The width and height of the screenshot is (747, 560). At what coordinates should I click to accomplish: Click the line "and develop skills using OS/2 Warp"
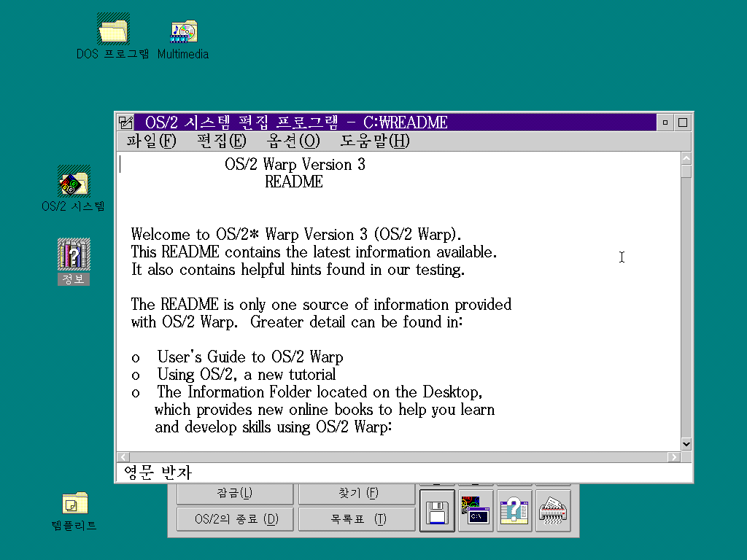pyautogui.click(x=274, y=427)
